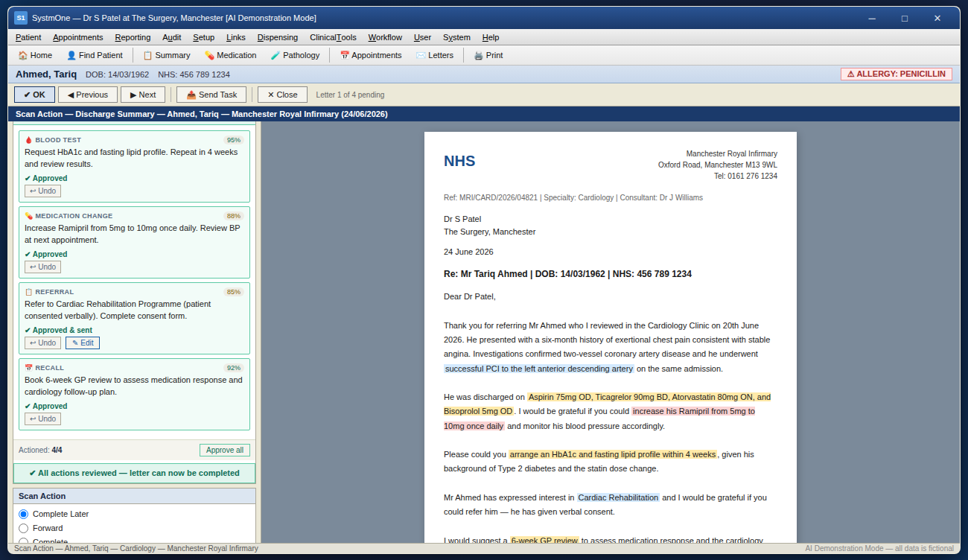968x560 pixels.
Task: Click the Approve all button
Action: [225, 450]
